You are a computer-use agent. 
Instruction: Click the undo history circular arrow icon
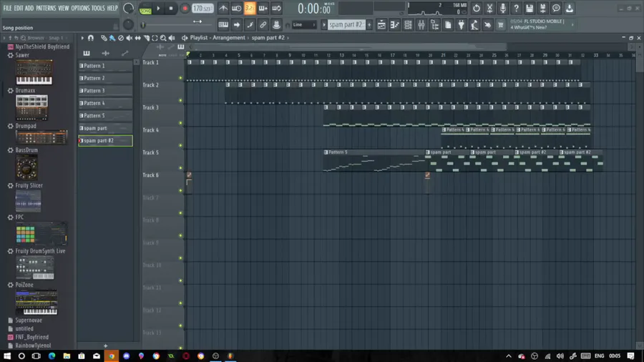pyautogui.click(x=476, y=8)
